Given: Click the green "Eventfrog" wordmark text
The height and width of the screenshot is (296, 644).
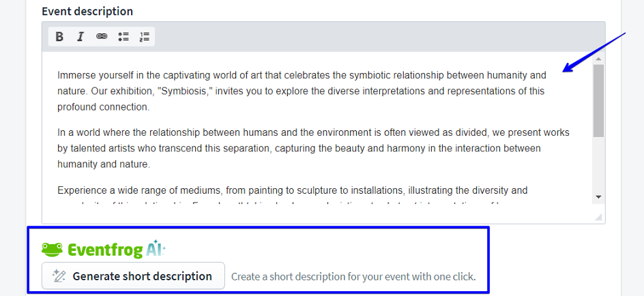Looking at the screenshot, I should click(x=104, y=250).
